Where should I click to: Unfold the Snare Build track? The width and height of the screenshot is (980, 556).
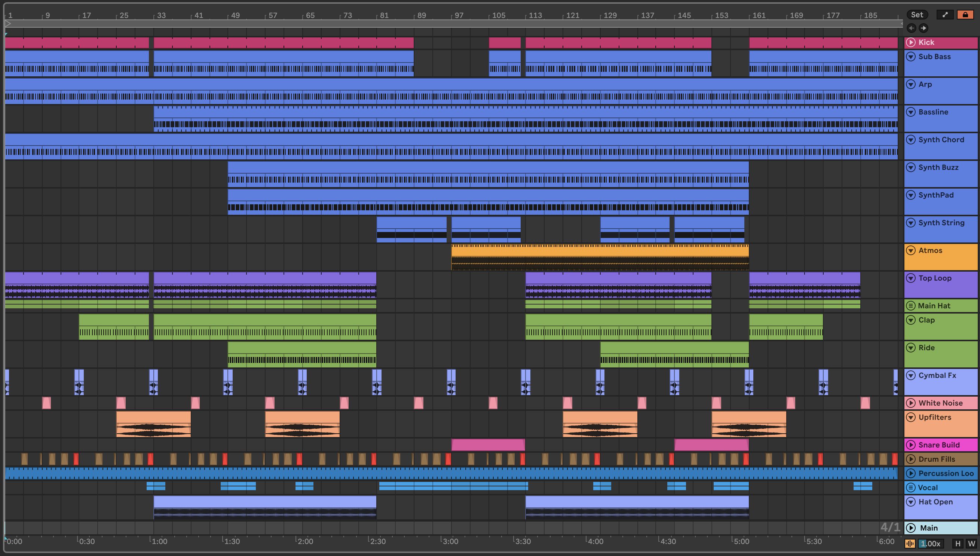911,445
